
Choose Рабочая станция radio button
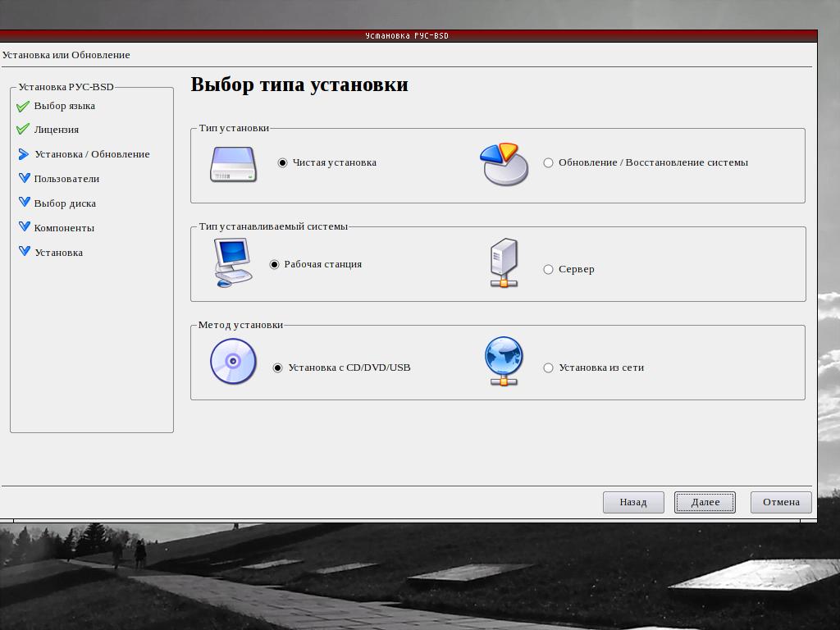(x=274, y=264)
